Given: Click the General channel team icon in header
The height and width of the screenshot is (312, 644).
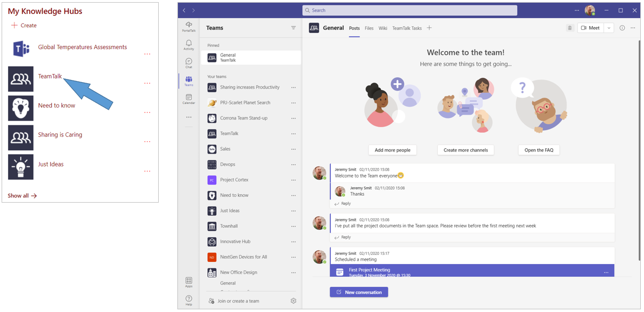Looking at the screenshot, I should [x=314, y=28].
